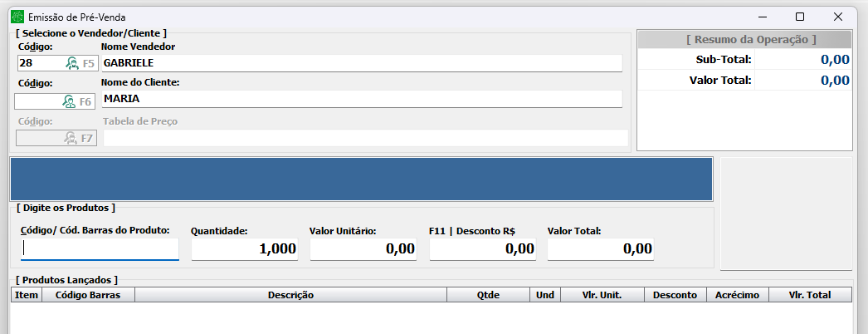This screenshot has width=868, height=334.
Task: Click the price table search icon (F7)
Action: [71, 139]
